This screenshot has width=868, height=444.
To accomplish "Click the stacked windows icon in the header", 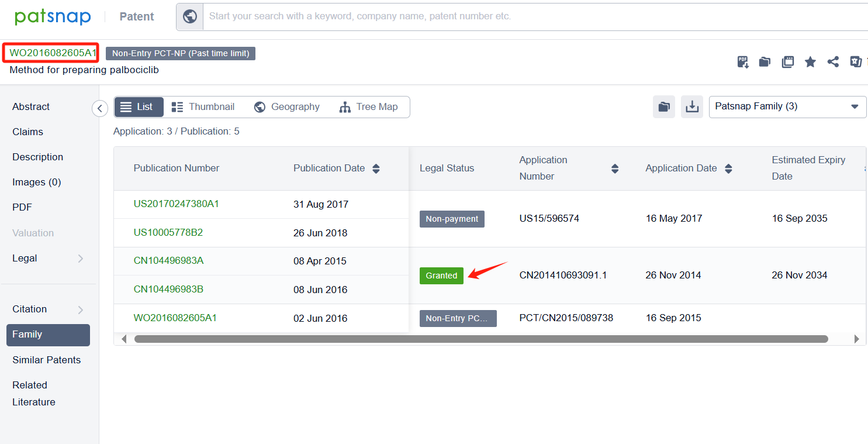I will click(788, 62).
